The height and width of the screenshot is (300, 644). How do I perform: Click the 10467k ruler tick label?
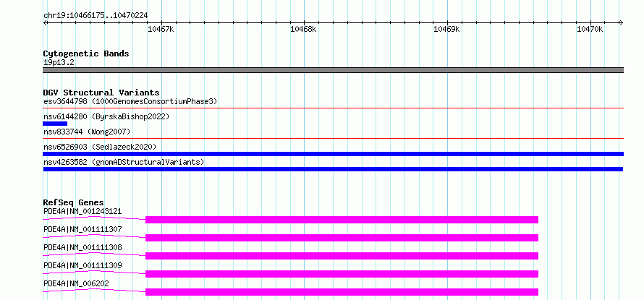[x=161, y=29]
